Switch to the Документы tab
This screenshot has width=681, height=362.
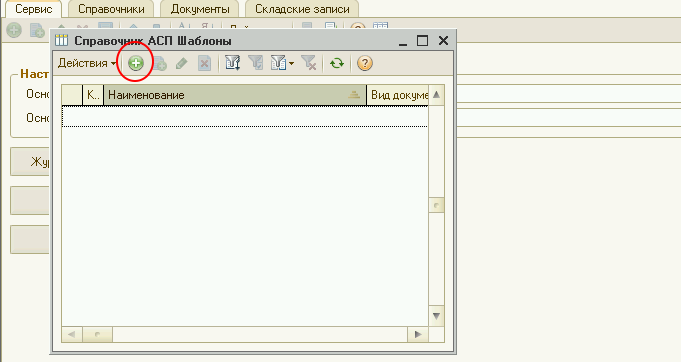tap(200, 9)
